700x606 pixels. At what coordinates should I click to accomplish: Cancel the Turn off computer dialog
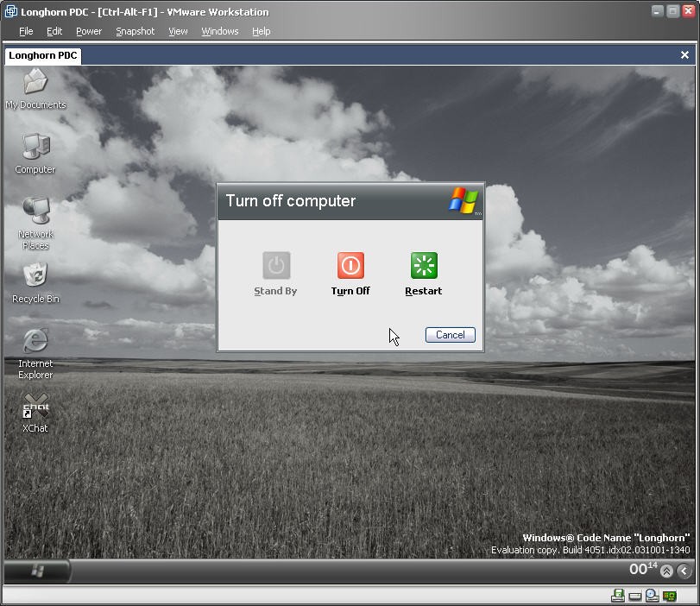[x=450, y=335]
